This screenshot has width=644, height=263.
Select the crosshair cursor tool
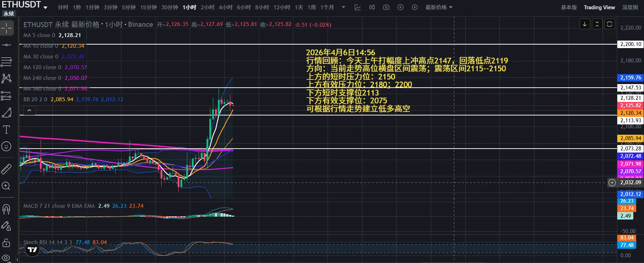pos(7,28)
